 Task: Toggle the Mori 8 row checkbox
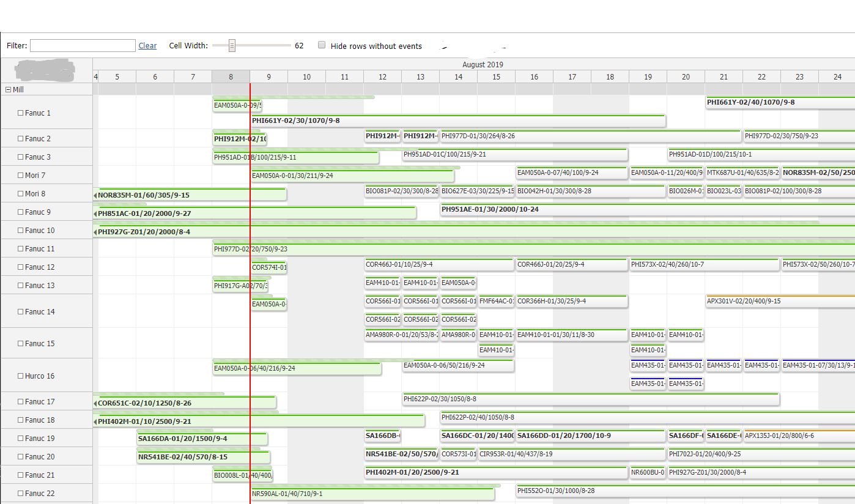pos(20,194)
